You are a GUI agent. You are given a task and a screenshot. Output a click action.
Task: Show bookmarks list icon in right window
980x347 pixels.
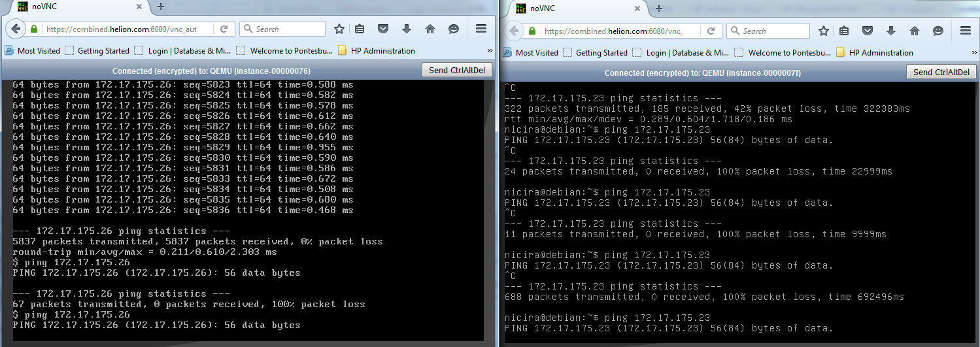tap(844, 31)
